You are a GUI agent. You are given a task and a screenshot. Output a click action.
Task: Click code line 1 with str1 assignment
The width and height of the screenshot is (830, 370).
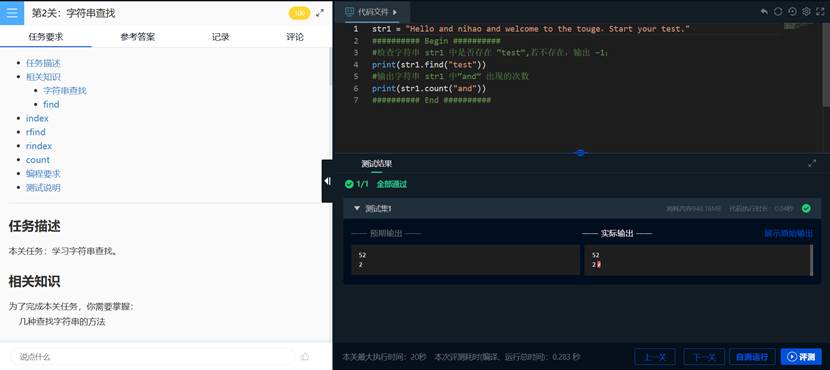pyautogui.click(x=530, y=29)
